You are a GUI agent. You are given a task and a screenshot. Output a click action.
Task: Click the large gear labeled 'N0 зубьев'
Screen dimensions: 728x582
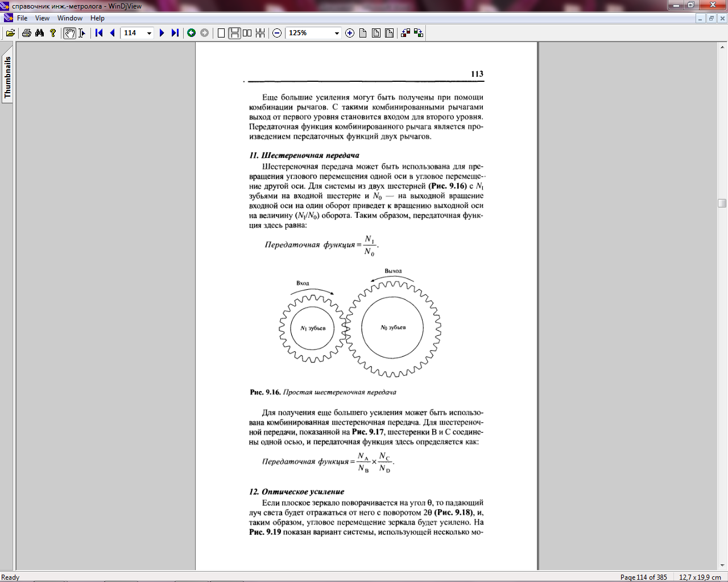[x=393, y=328]
